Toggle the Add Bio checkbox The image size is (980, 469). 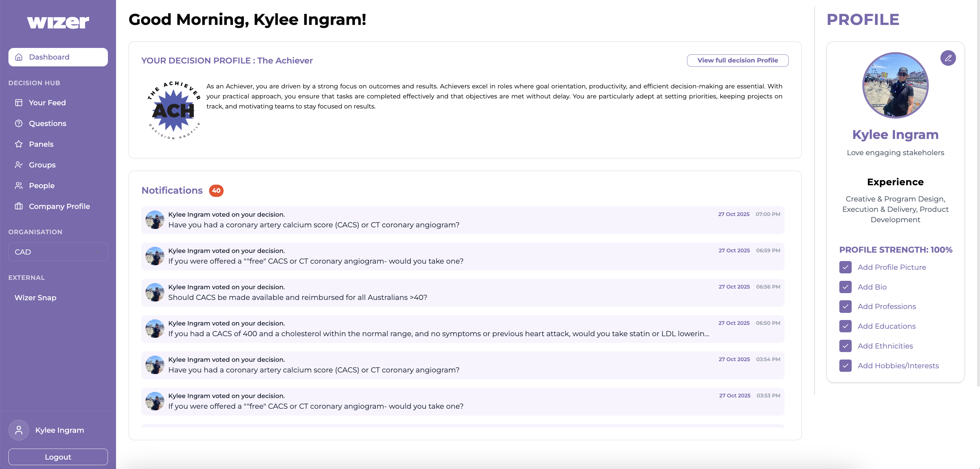point(845,287)
